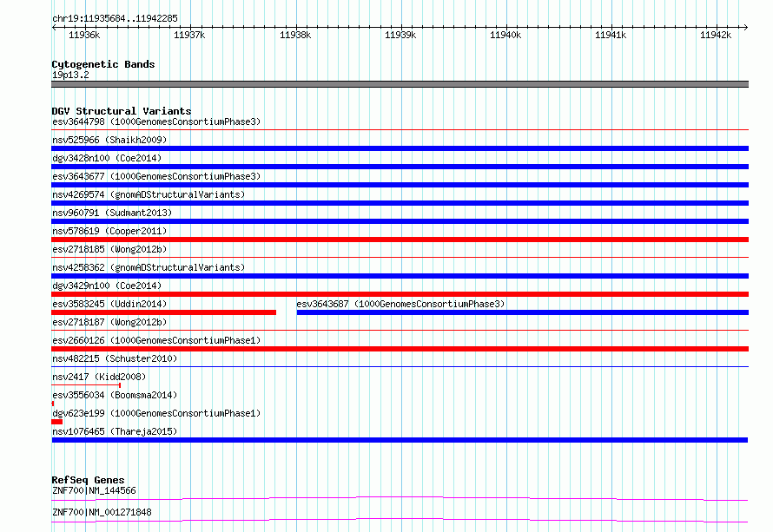Open the ZNF700|NM_144566 gene label

pos(94,490)
